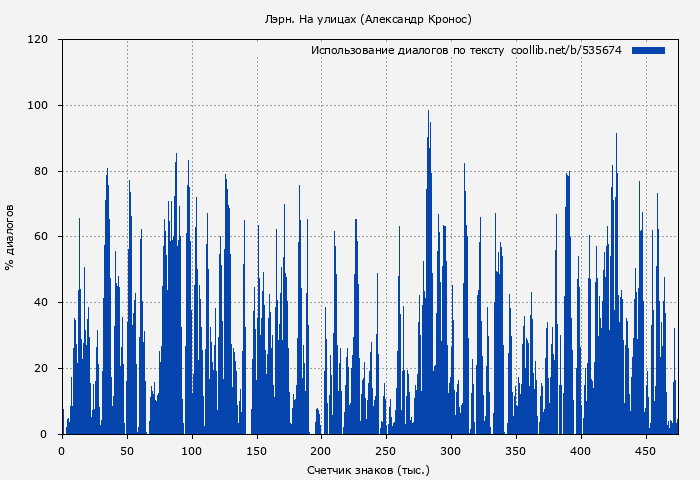
Task: Select the x-axis tick label 100
Action: [191, 451]
